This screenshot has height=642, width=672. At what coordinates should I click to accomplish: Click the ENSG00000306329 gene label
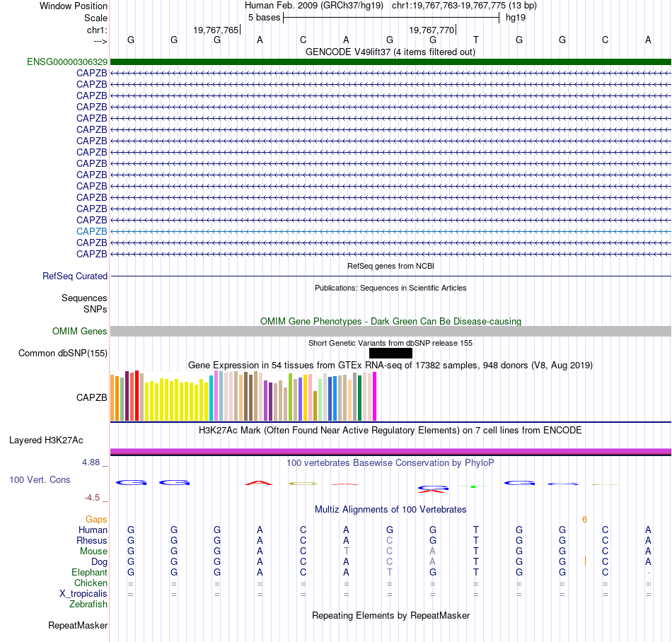[67, 62]
